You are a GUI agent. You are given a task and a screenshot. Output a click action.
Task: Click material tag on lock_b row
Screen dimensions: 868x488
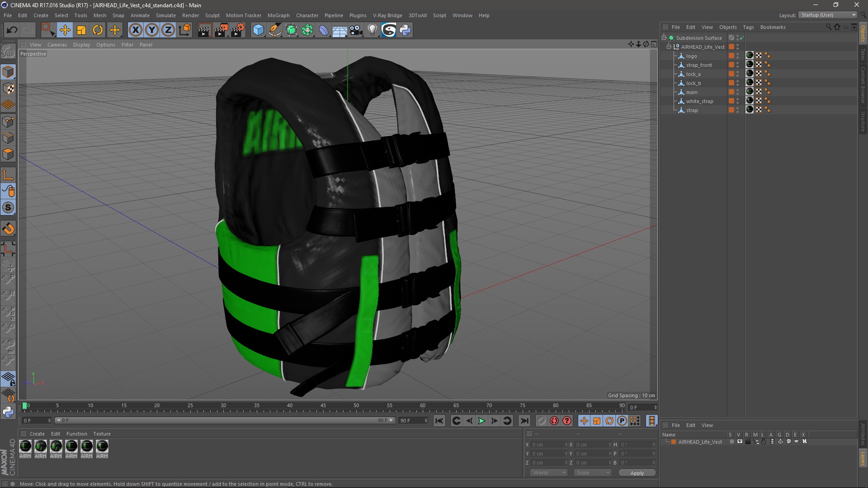pos(750,83)
